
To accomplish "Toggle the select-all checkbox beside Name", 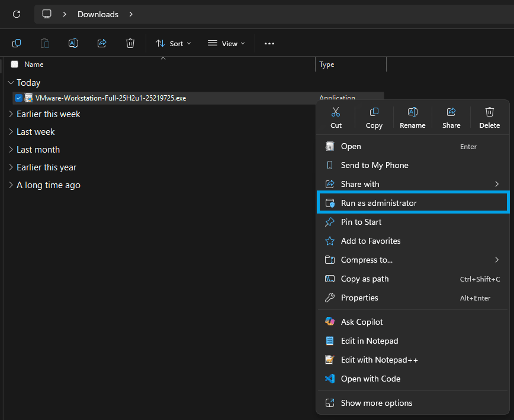I will [14, 64].
